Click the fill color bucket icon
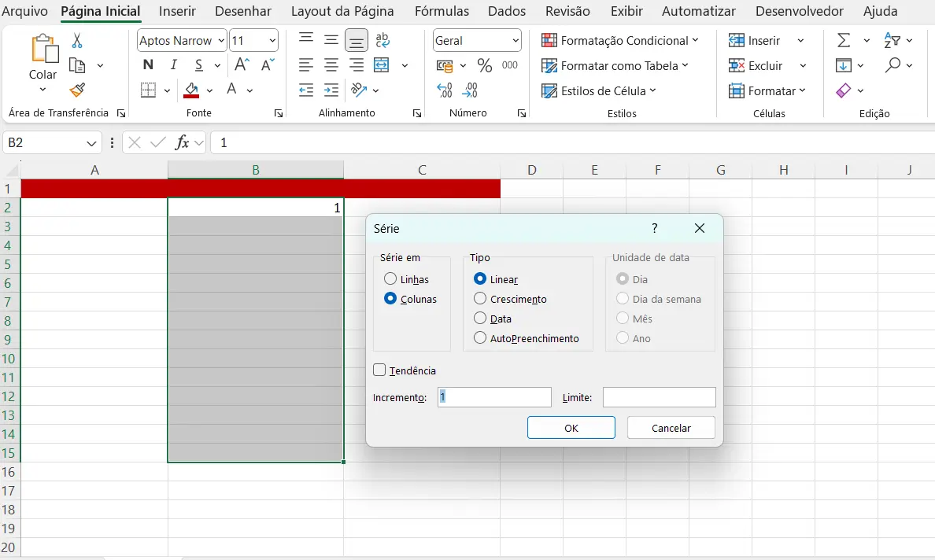The image size is (935, 560). click(191, 90)
